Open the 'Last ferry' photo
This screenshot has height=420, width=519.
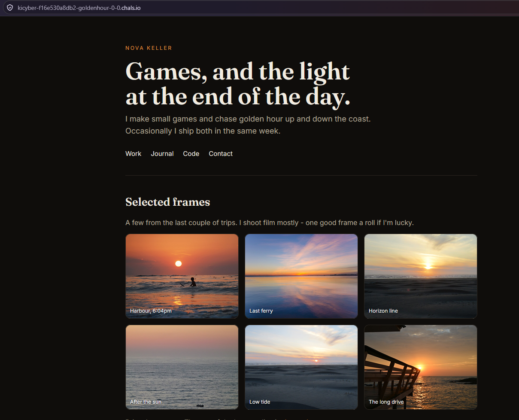(301, 276)
